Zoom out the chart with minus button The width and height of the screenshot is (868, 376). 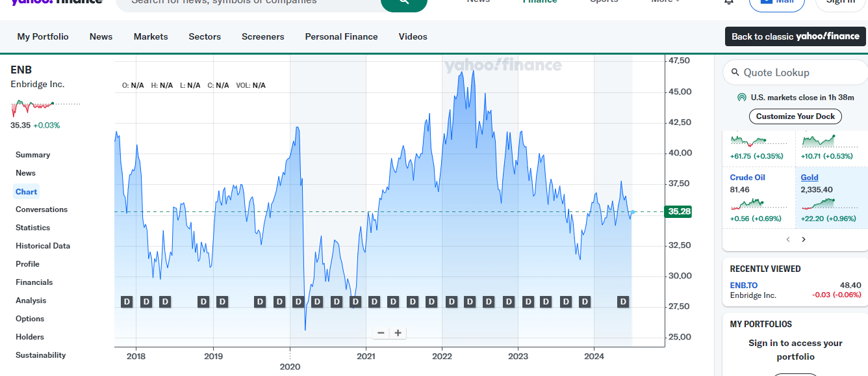pos(381,332)
